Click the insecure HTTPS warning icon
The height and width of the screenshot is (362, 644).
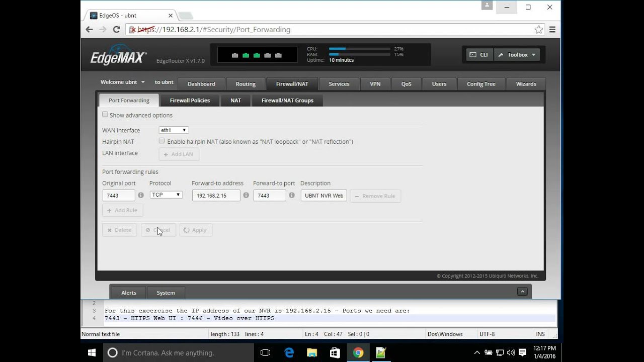133,30
